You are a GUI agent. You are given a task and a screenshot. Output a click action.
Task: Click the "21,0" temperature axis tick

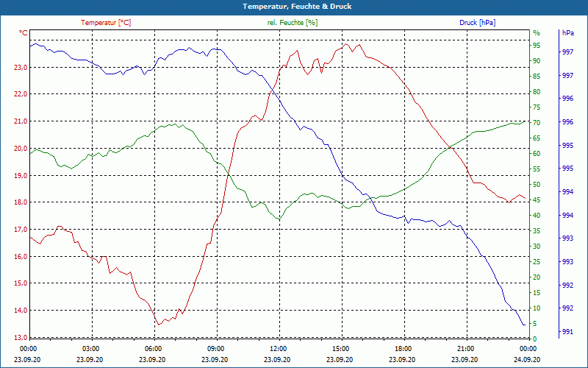(21, 121)
